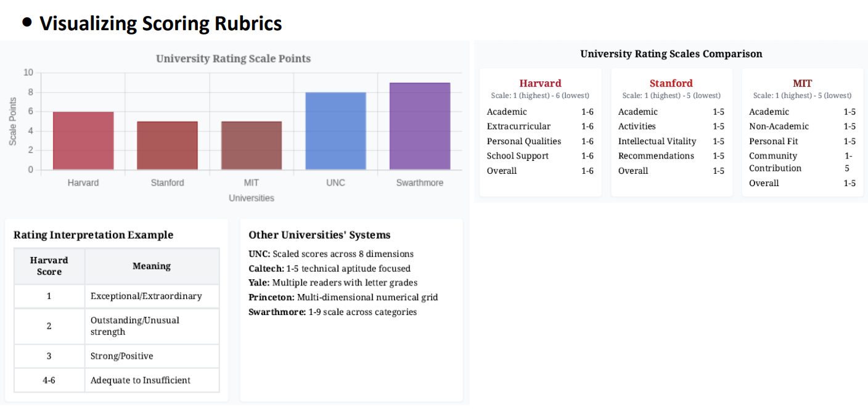Select the "Stanford" x-axis label under the chart

point(167,182)
